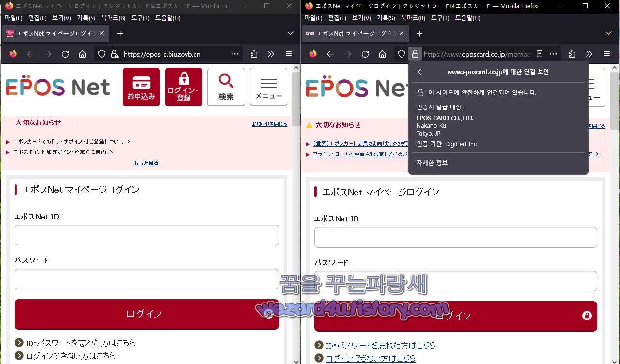Viewport: 620px width, 364px height.
Task: Open extensions puzzle icon in left window
Action: point(254,54)
